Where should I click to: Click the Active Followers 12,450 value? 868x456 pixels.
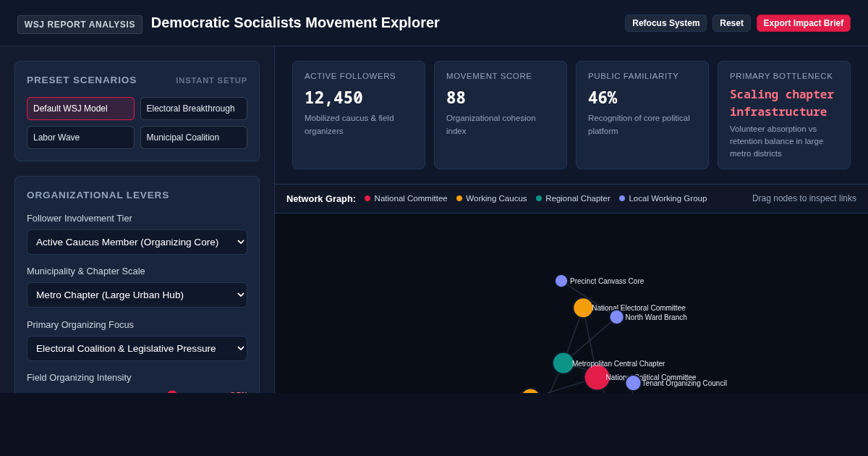point(333,98)
